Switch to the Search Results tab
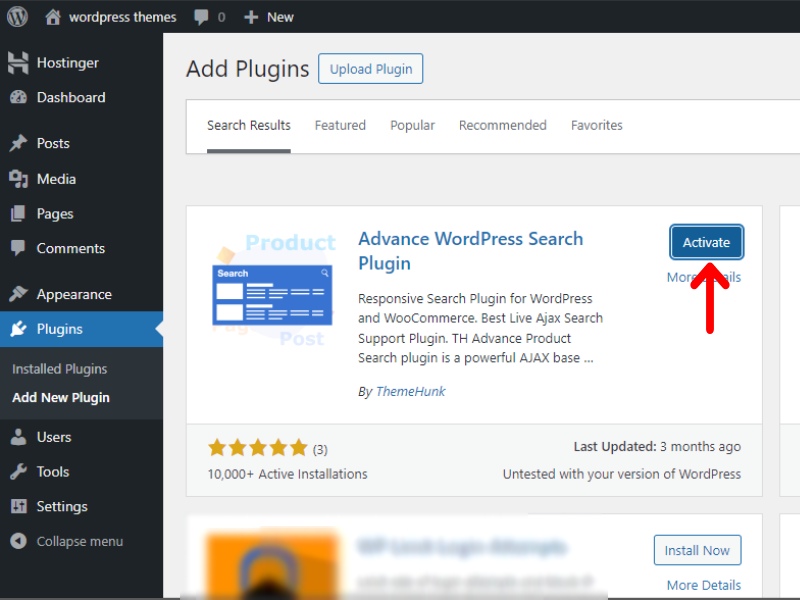This screenshot has width=800, height=600. [x=248, y=126]
